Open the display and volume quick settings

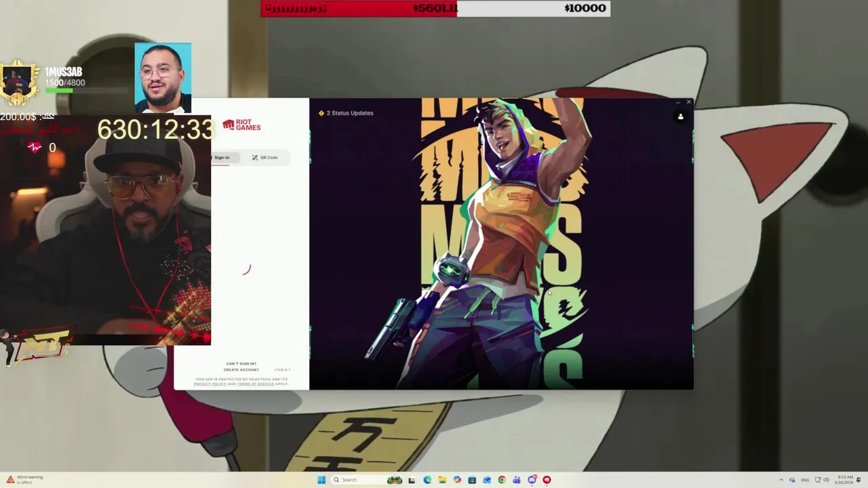pyautogui.click(x=822, y=480)
